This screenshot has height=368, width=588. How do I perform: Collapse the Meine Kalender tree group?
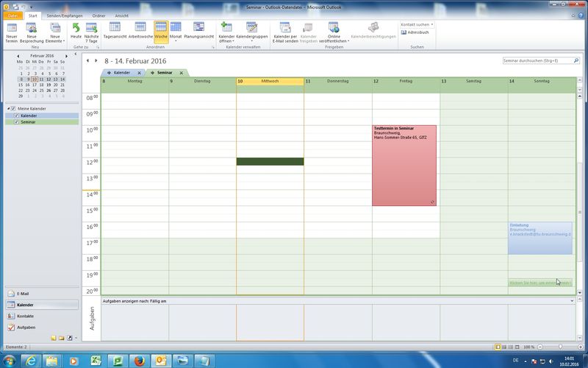click(7, 108)
